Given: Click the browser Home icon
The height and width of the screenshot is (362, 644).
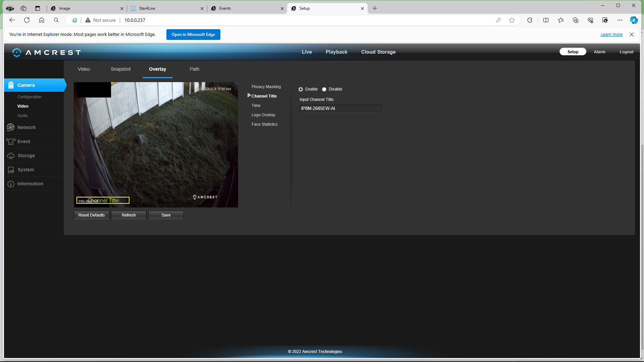Looking at the screenshot, I should pos(42,20).
